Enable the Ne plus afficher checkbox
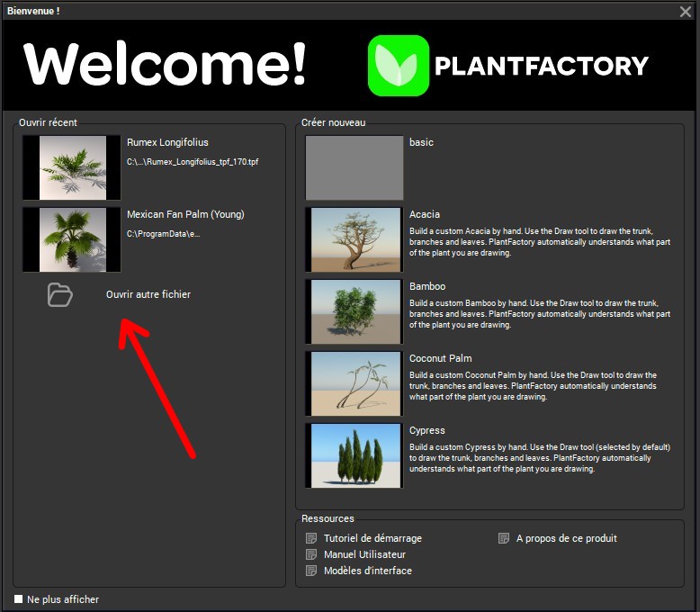The width and height of the screenshot is (700, 612). (x=18, y=599)
